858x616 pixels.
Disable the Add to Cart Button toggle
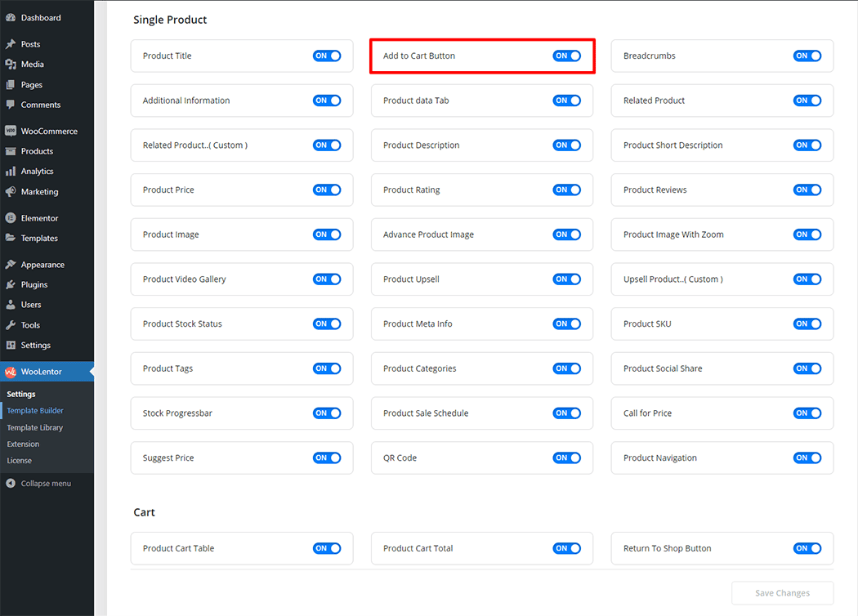pyautogui.click(x=566, y=56)
